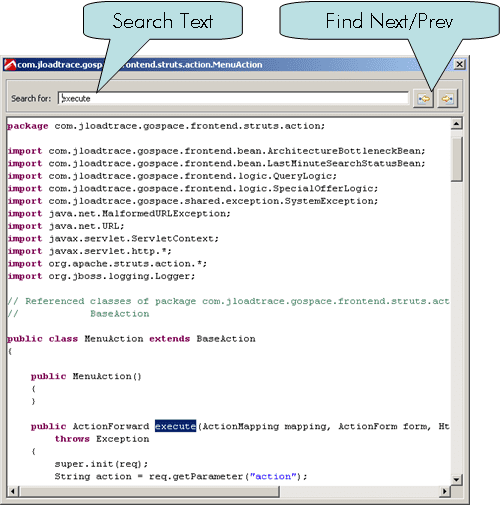Click the Find Previous arrow button

[423, 98]
